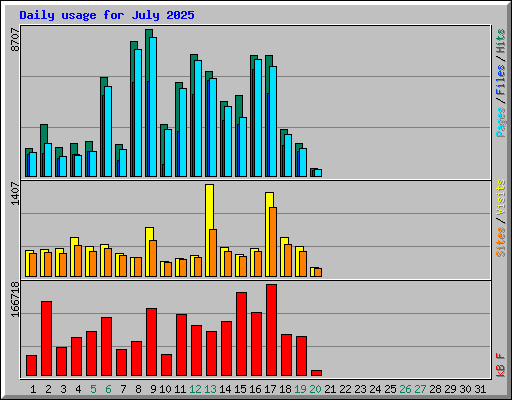Select day 23 on the date axis
512x400 pixels.
click(360, 389)
